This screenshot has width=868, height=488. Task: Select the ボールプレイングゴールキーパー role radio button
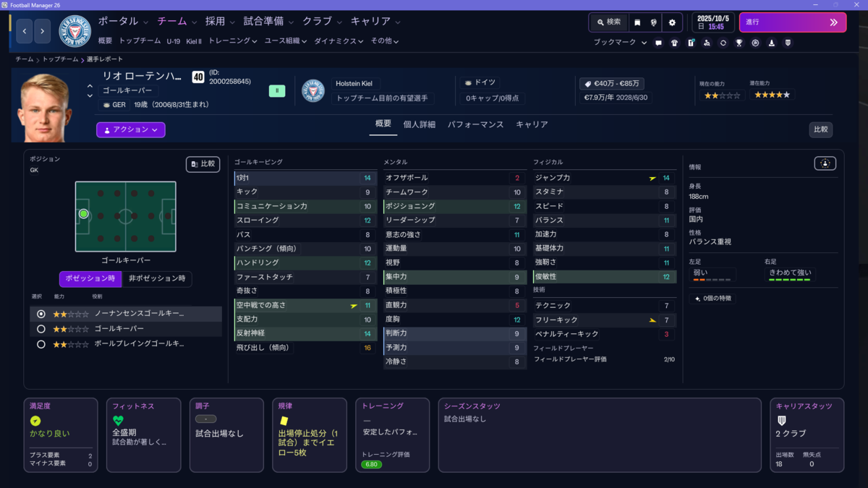[41, 344]
